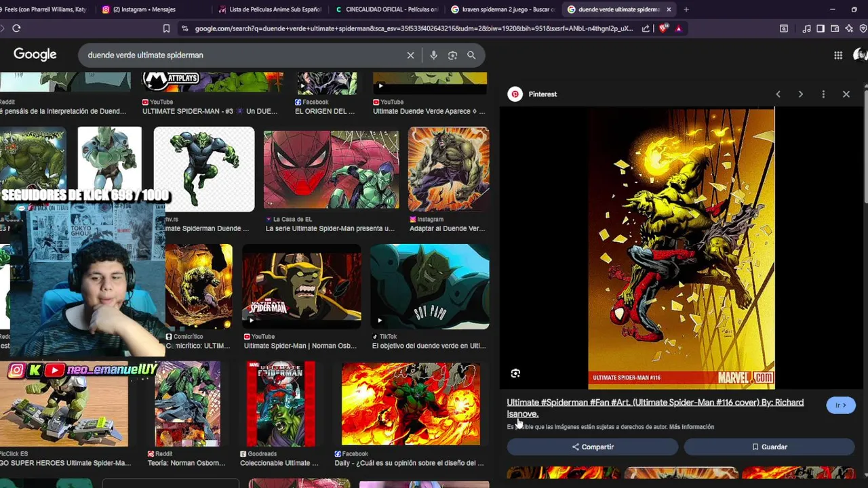This screenshot has height=488, width=868.
Task: Open Brave VPN shield icon
Action: (863, 28)
